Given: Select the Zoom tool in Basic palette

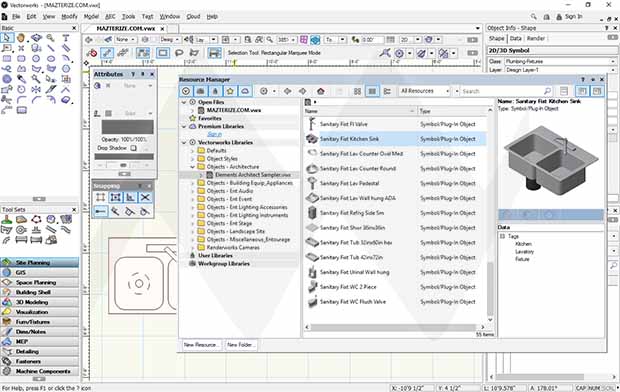Looking at the screenshot, I should 51,38.
